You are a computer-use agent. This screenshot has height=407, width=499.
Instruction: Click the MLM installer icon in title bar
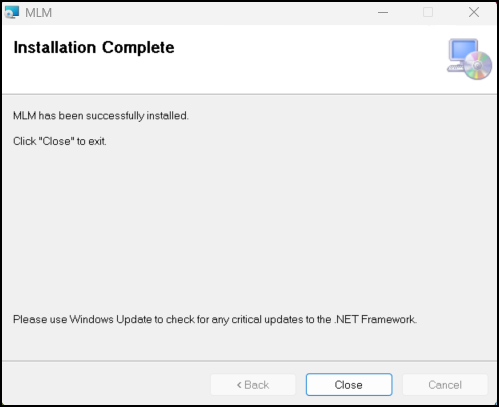pos(12,13)
